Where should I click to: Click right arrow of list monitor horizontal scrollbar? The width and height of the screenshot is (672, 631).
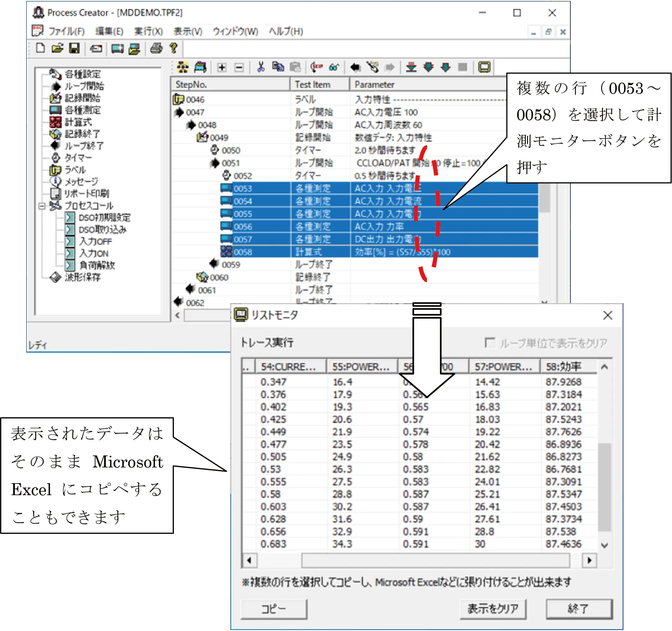[x=589, y=560]
